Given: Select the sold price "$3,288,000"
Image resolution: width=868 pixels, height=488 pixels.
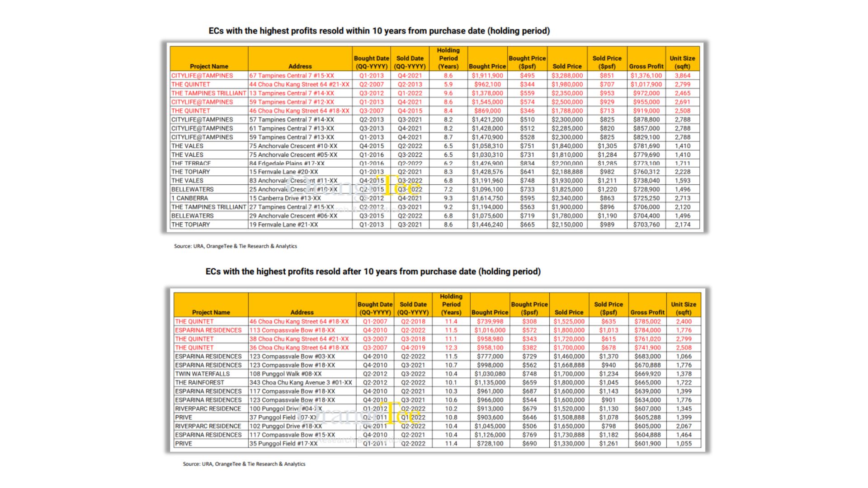Looking at the screenshot, I should 567,75.
